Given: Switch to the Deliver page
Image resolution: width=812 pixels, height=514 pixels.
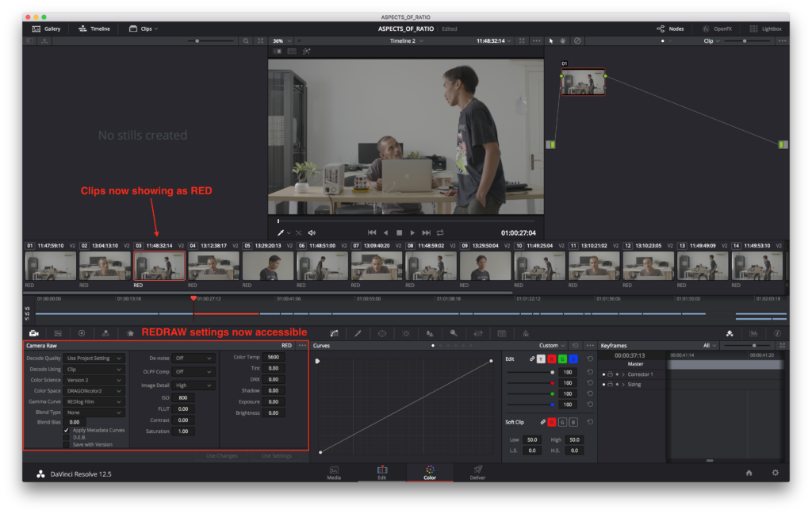Looking at the screenshot, I should pyautogui.click(x=477, y=473).
